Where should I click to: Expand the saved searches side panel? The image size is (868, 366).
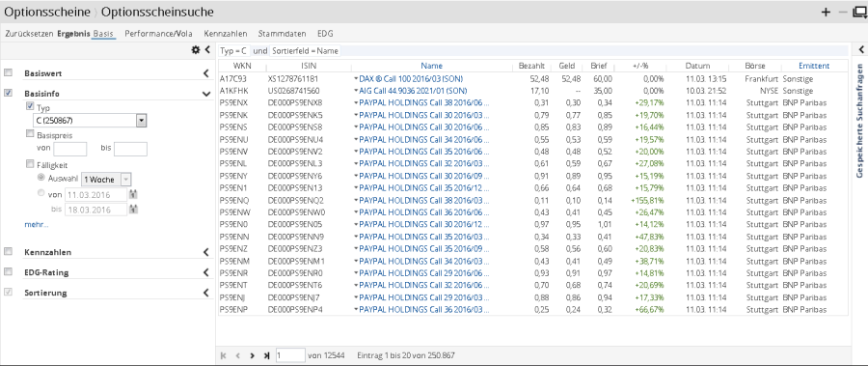pos(861,50)
